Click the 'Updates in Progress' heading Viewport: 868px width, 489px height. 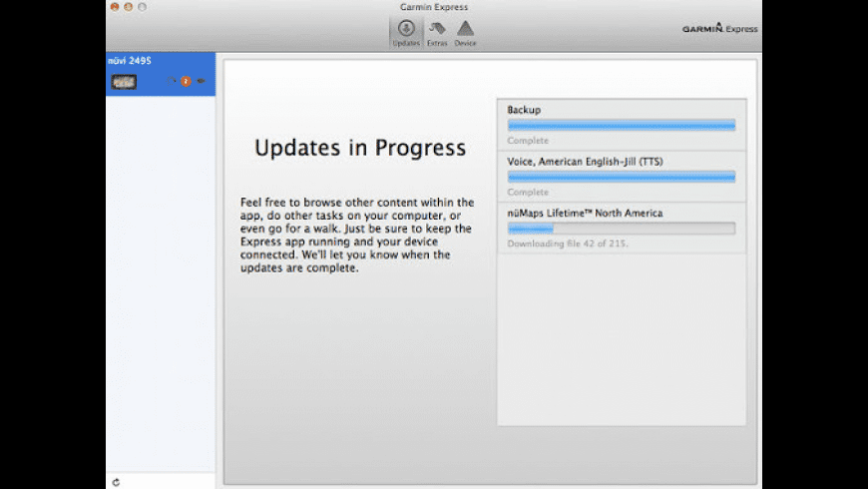pyautogui.click(x=360, y=148)
